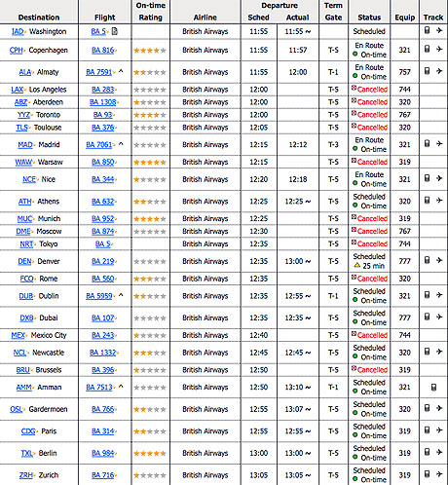This screenshot has width=448, height=485.
Task: Click the Destination column header
Action: 39,18
